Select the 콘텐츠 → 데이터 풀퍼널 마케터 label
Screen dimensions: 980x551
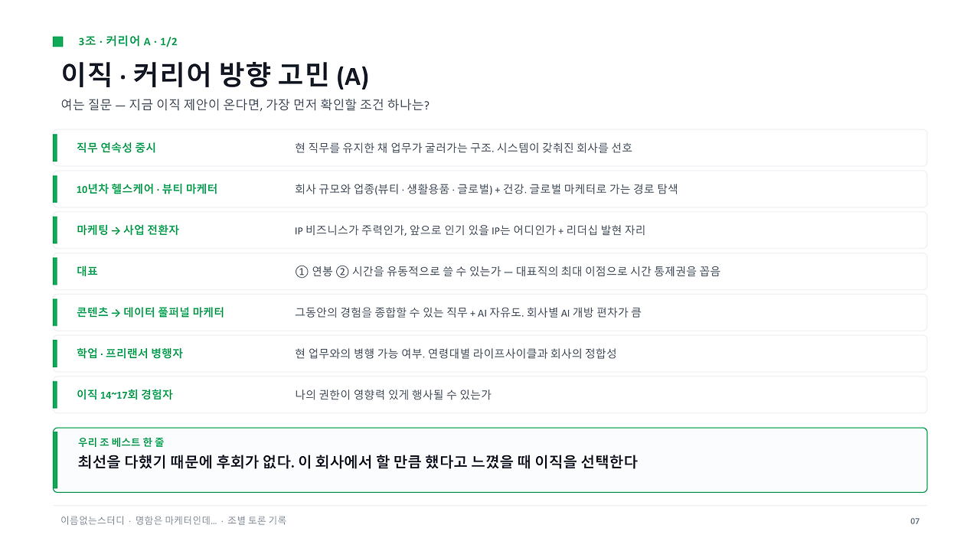(151, 312)
